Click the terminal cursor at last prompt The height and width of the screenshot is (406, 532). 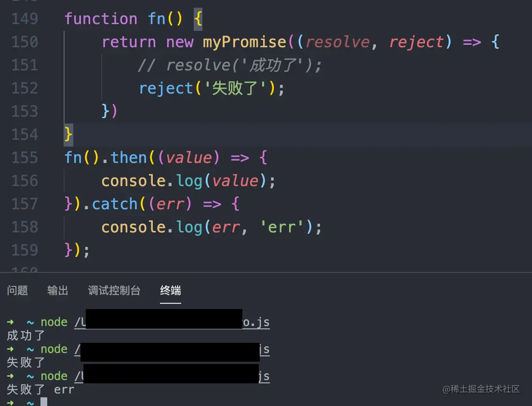click(44, 402)
